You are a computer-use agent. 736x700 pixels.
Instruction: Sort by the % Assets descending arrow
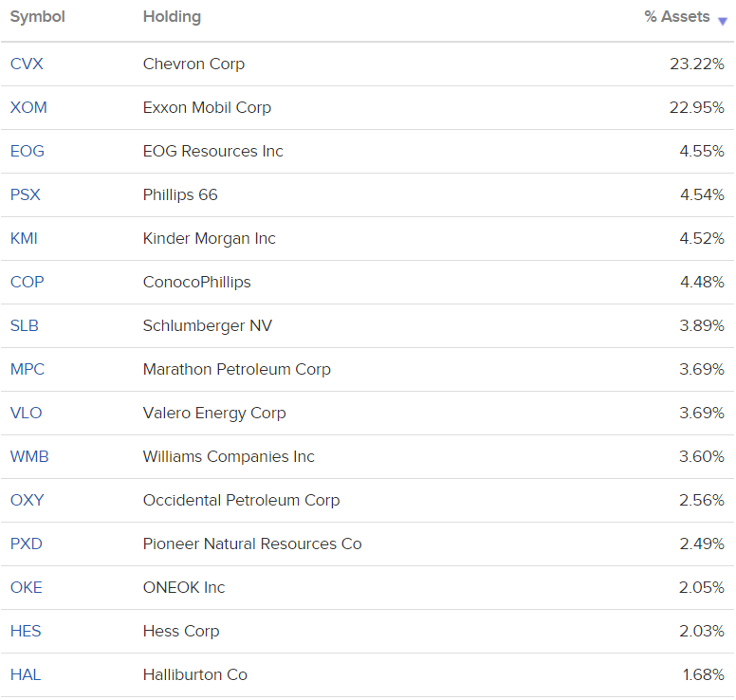point(723,21)
